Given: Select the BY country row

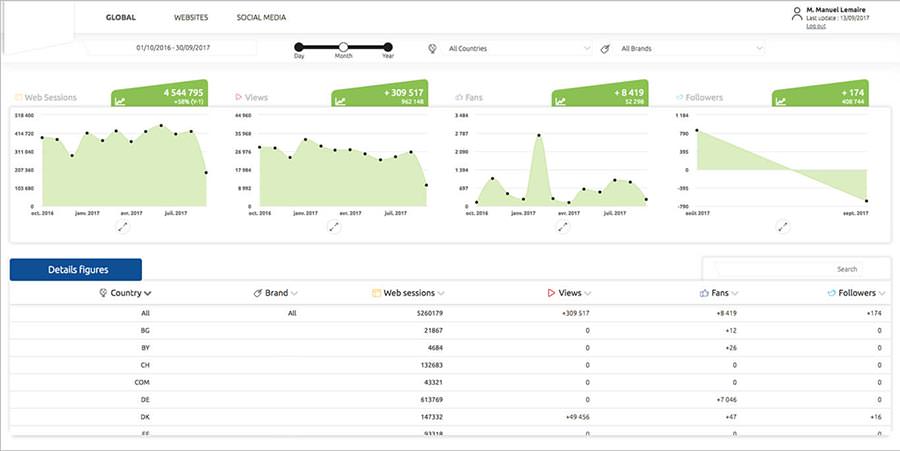Looking at the screenshot, I should (450, 348).
